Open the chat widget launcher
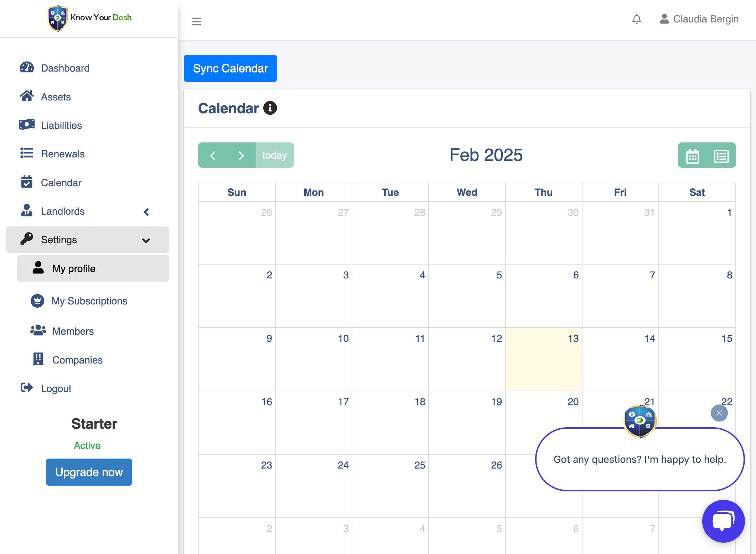The height and width of the screenshot is (554, 756). (723, 521)
